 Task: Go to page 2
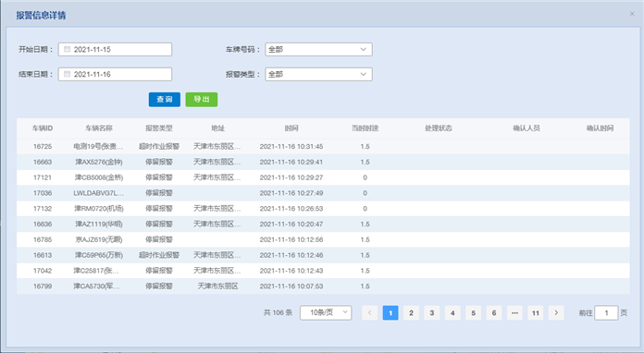(411, 313)
